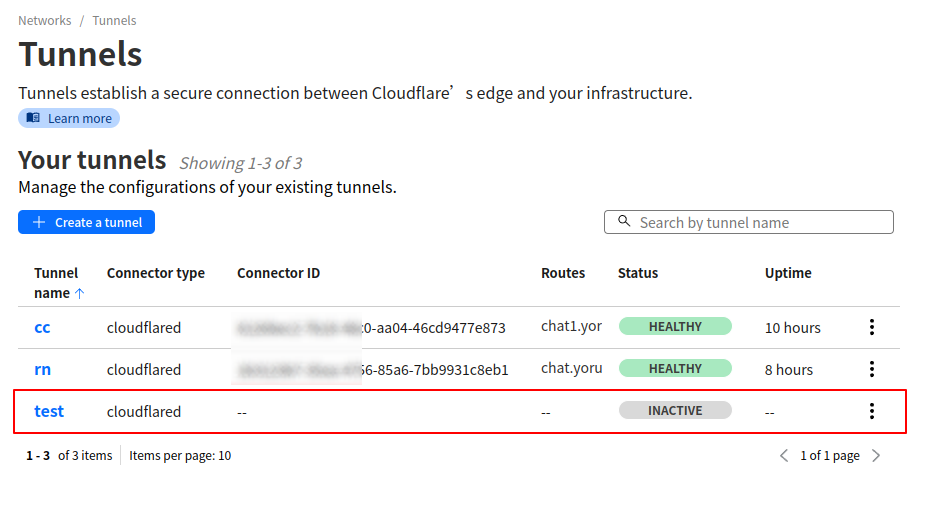Select the Tunnels breadcrumb item
This screenshot has width=925, height=520.
point(114,20)
